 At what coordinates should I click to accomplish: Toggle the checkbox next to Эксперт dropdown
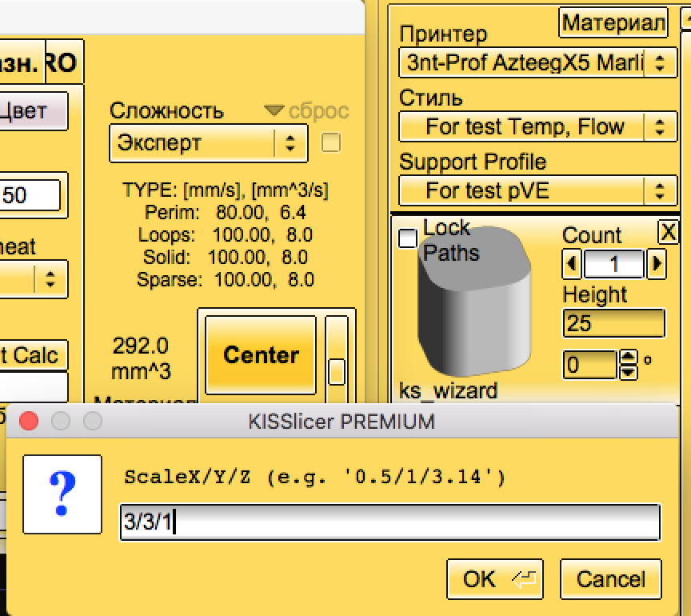(x=330, y=142)
